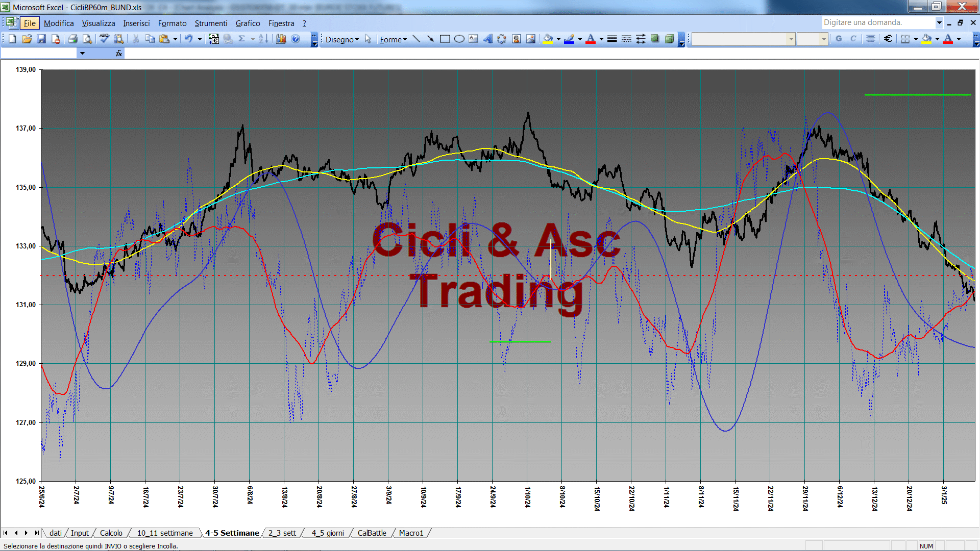Insert Clip Art icon
Image resolution: width=980 pixels, height=551 pixels.
coord(517,39)
